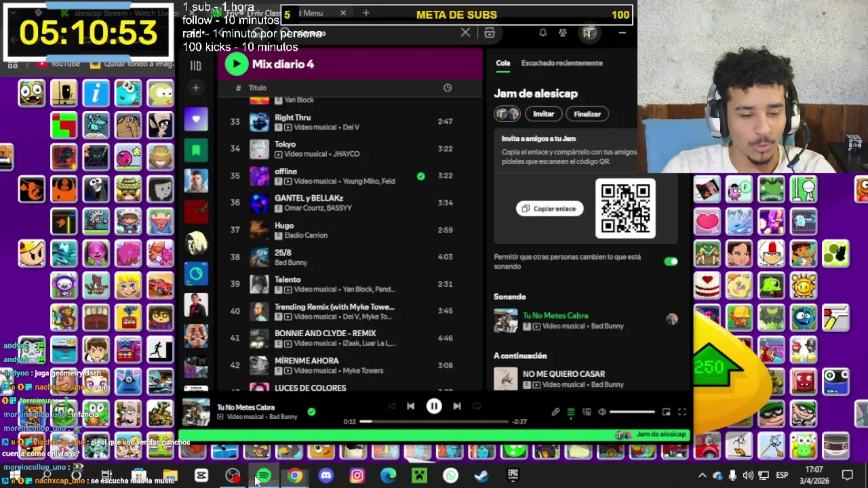Click the Finalizar jam button

coord(587,114)
